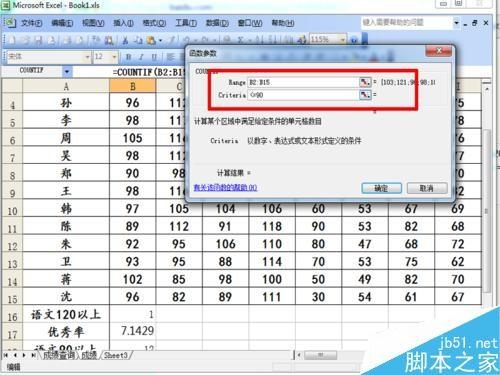This screenshot has width=500, height=375.
Task: Select column B header
Action: point(132,87)
